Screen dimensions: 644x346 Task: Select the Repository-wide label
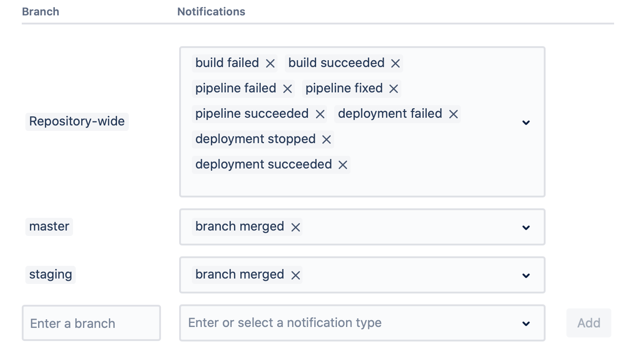(x=77, y=121)
